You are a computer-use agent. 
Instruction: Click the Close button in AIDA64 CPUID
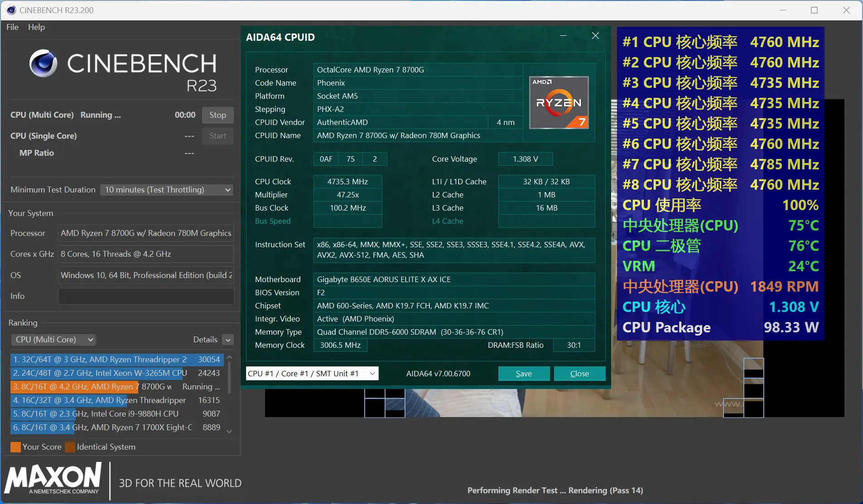pos(579,374)
